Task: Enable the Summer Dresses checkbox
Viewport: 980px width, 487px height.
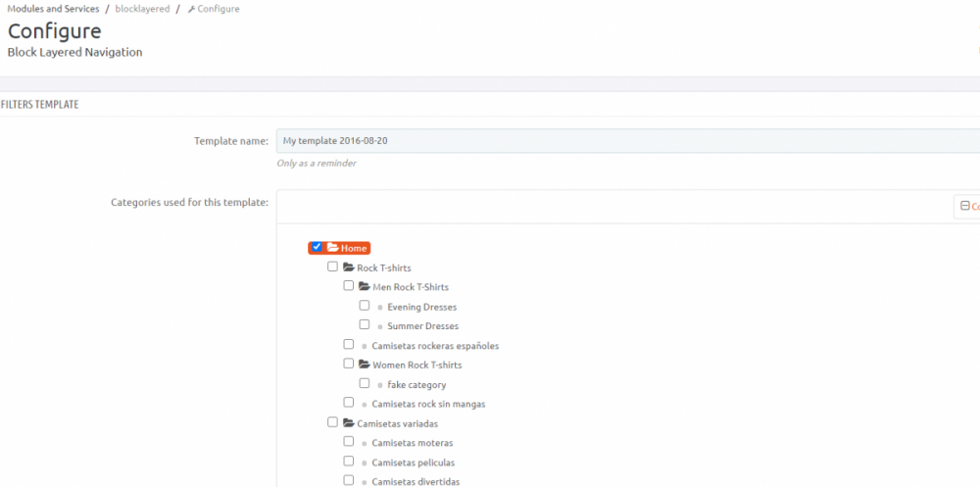Action: (365, 324)
